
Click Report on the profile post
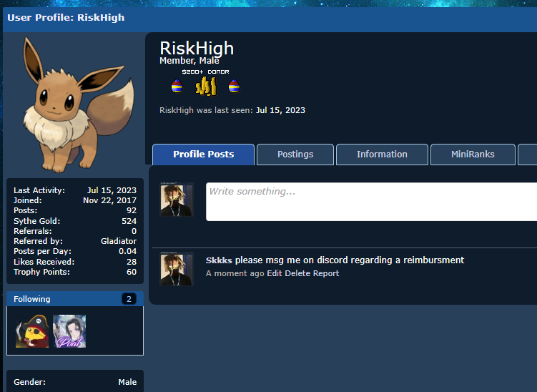tap(325, 273)
